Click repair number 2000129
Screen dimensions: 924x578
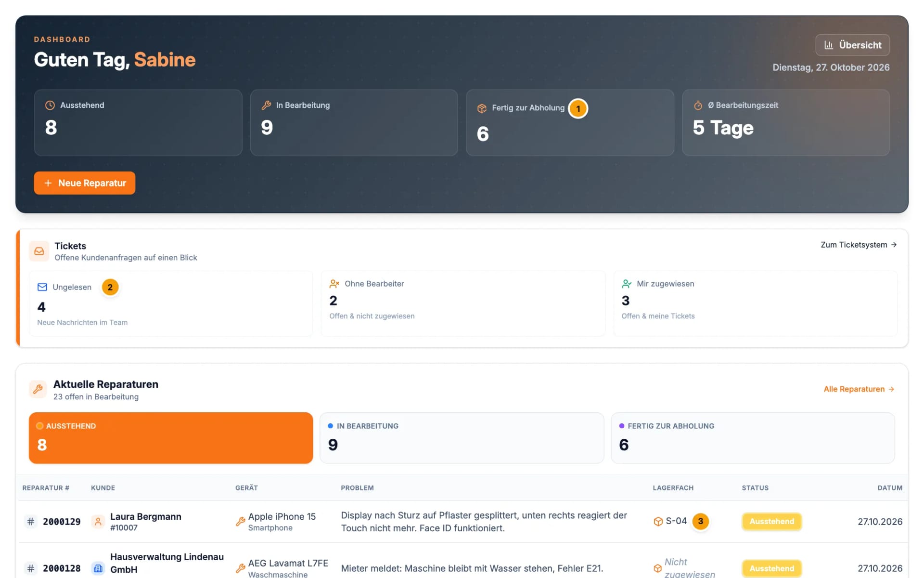tap(62, 522)
